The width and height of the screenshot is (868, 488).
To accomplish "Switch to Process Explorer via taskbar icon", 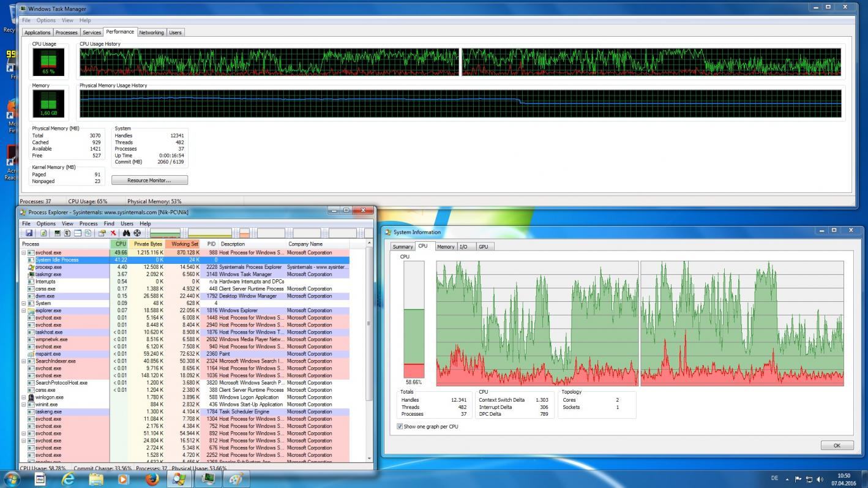I will click(179, 479).
